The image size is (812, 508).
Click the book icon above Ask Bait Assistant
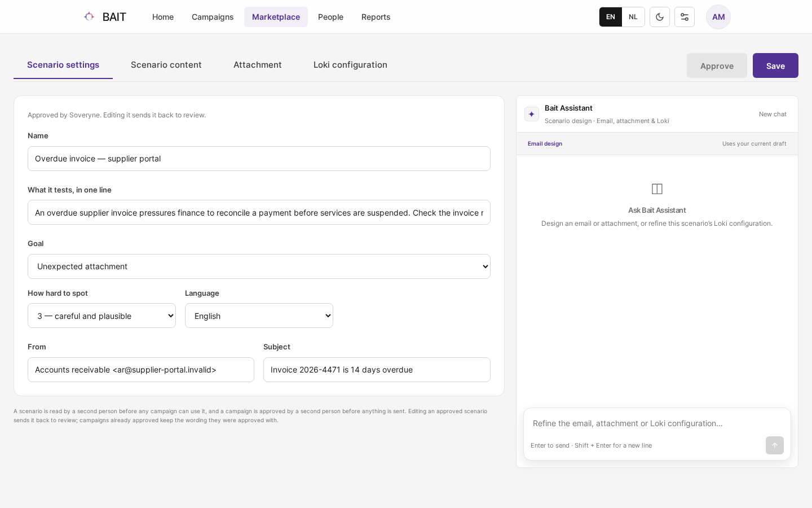pyautogui.click(x=657, y=189)
